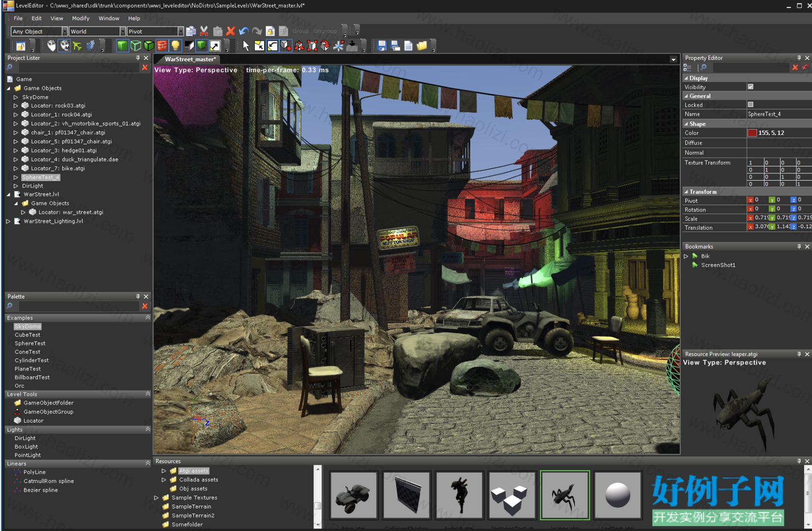This screenshot has height=531, width=812.
Task: Click the magnifier icon in Property Editor
Action: [x=704, y=67]
